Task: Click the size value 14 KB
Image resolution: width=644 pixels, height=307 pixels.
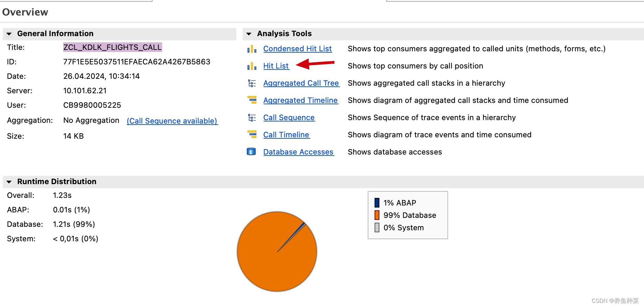Action: (74, 136)
